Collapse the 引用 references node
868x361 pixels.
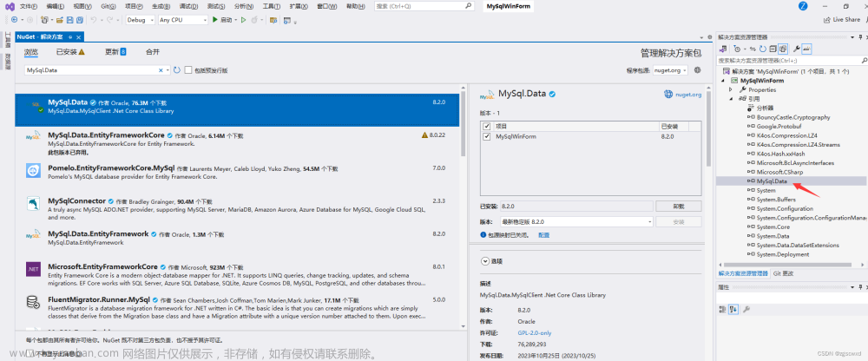[731, 99]
